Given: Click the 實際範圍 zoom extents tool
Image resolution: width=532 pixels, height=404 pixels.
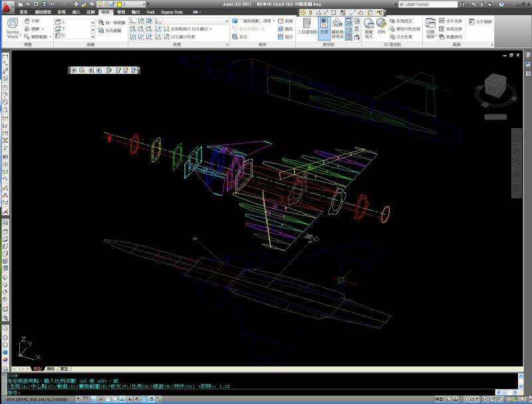Looking at the screenshot, I should click(x=36, y=37).
